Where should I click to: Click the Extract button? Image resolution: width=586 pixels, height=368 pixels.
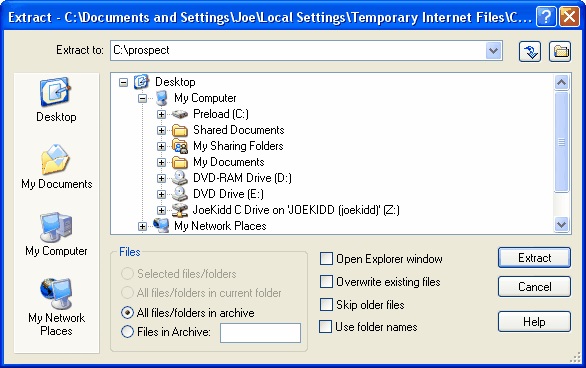(534, 258)
